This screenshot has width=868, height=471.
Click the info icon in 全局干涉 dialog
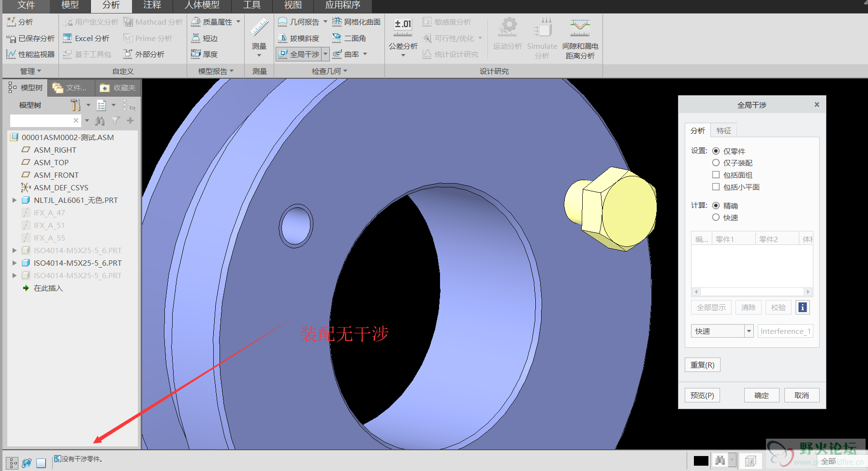[802, 307]
